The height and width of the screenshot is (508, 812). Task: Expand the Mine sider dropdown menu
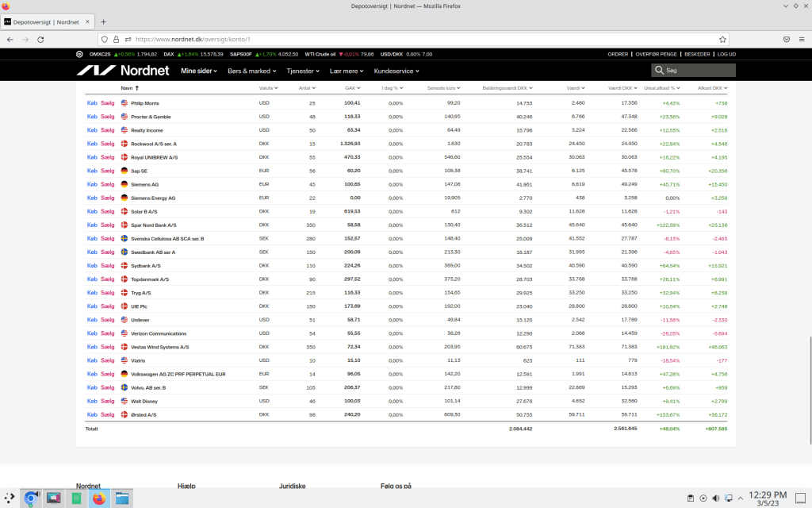198,71
